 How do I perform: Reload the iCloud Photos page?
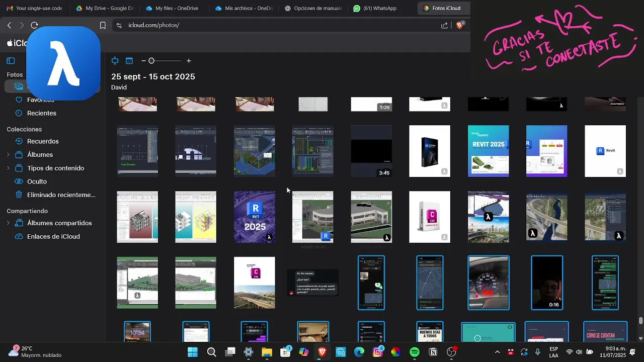pyautogui.click(x=34, y=25)
